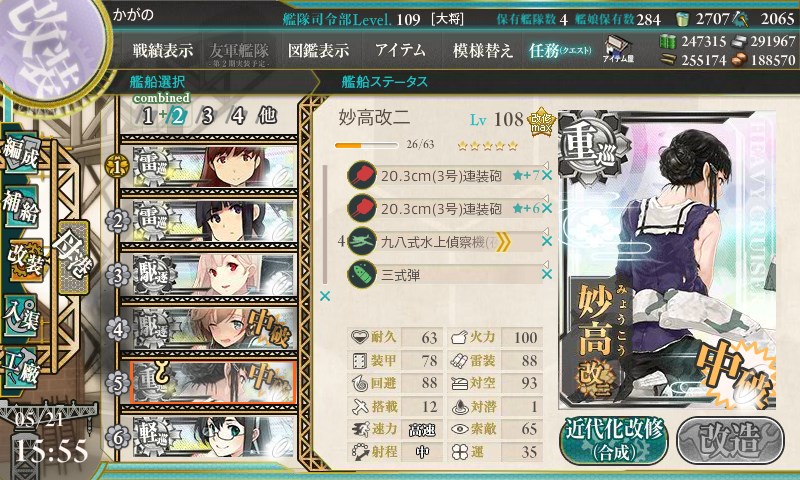The width and height of the screenshot is (800, 480).
Task: Select fleet number 3 tab
Action: [207, 116]
